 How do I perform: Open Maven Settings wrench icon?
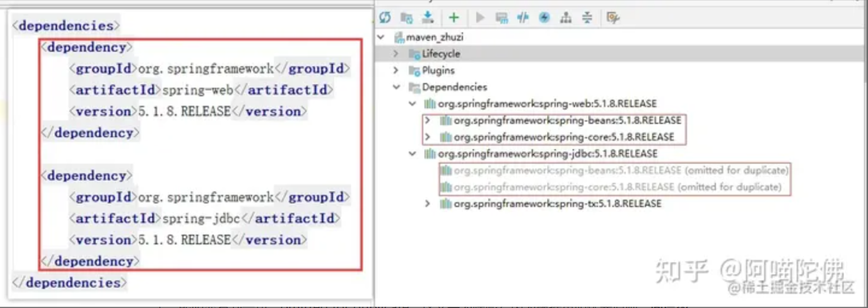[613, 18]
